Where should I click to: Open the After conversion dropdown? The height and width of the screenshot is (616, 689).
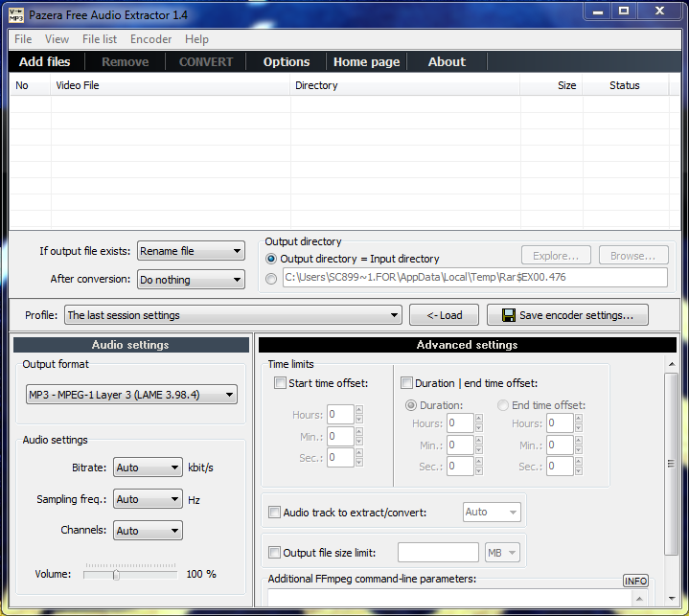(x=191, y=280)
